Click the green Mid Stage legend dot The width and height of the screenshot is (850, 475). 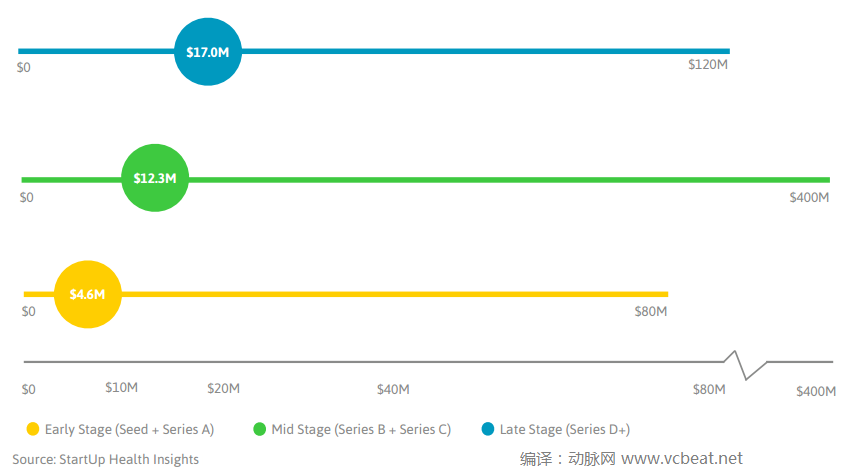click(260, 429)
